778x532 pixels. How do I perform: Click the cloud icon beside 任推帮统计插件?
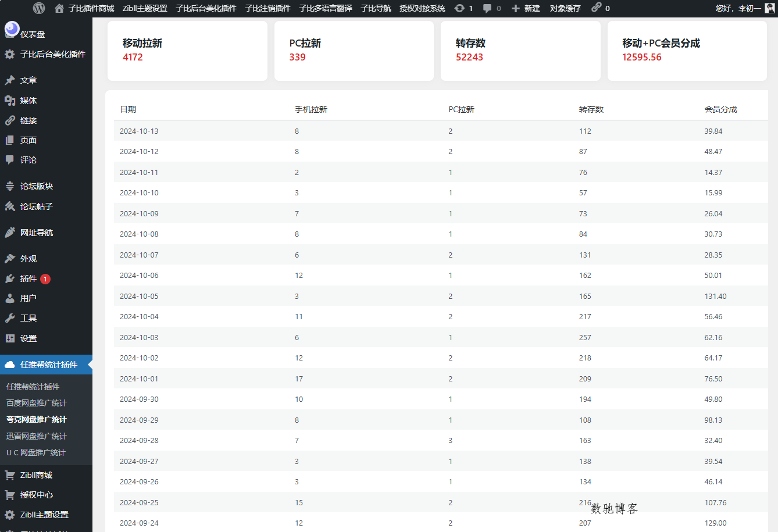click(x=10, y=365)
